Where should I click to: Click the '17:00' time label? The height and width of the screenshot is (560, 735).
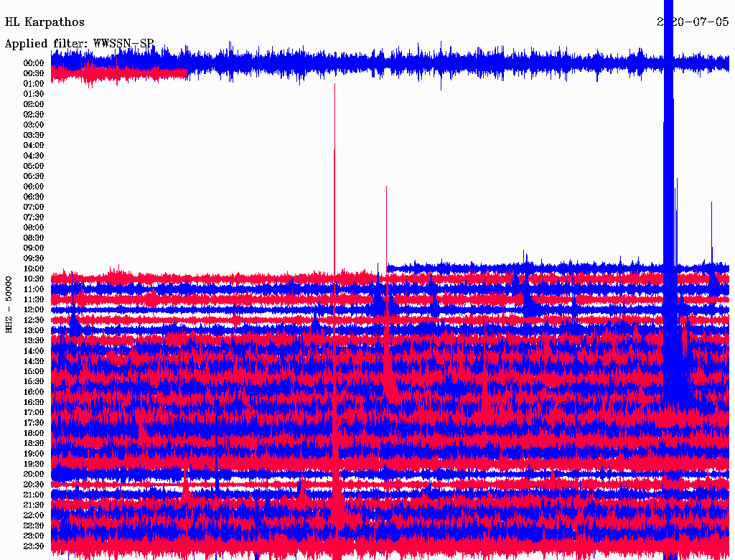click(x=34, y=412)
